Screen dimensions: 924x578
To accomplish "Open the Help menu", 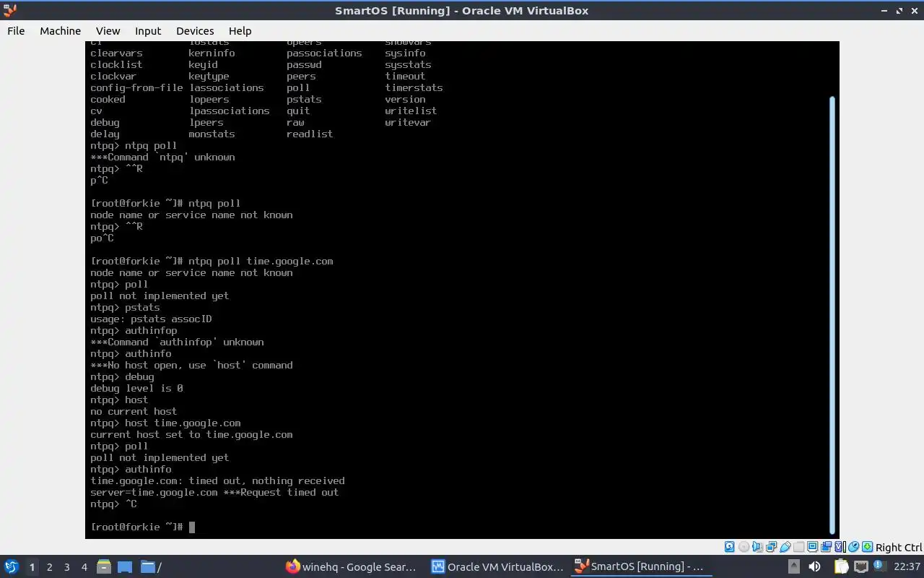I will tap(240, 30).
